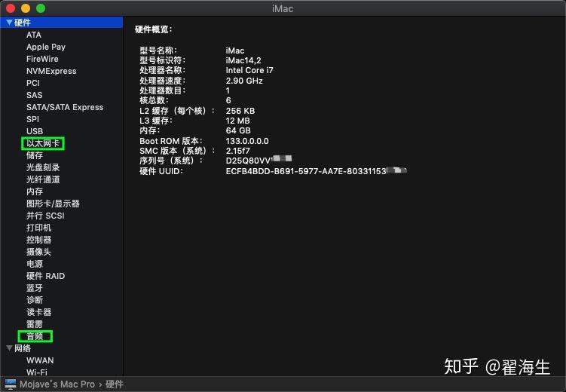Show 内存 details from sidebar
Screen dimensions: 566x392
[x=35, y=191]
